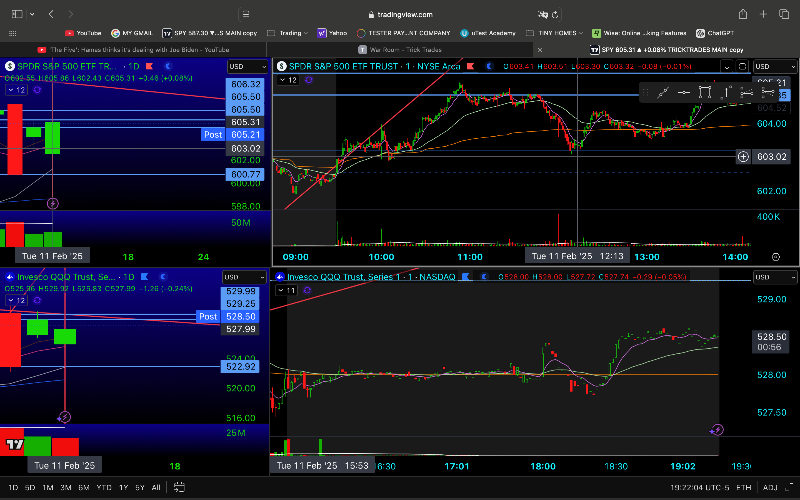Toggle the 12 indicators legend on the SPY 1-minute chart

click(288, 80)
